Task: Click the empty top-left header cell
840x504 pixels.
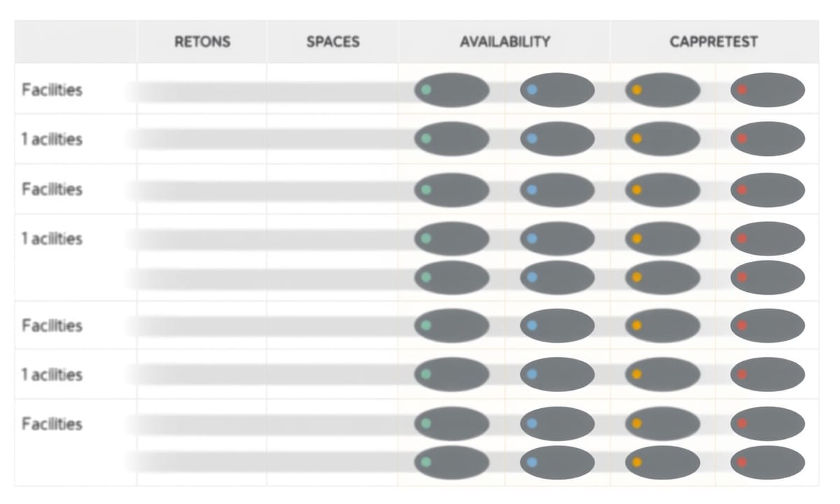Action: click(76, 42)
